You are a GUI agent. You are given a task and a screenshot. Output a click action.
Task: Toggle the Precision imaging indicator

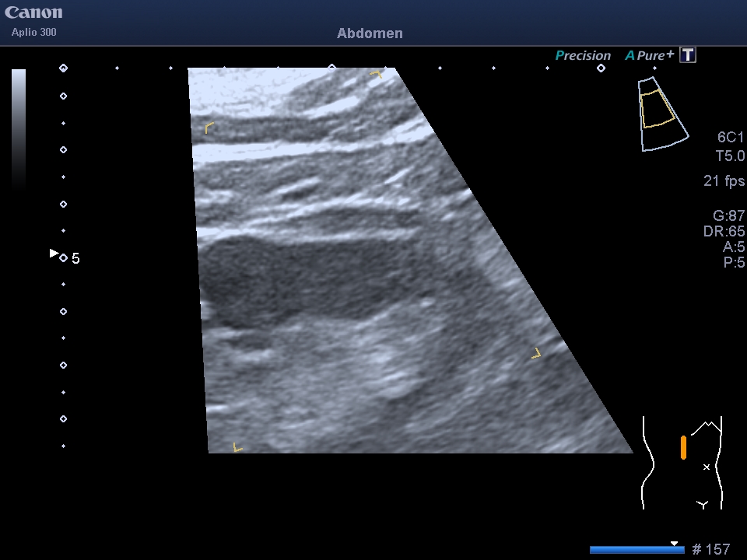click(x=583, y=55)
